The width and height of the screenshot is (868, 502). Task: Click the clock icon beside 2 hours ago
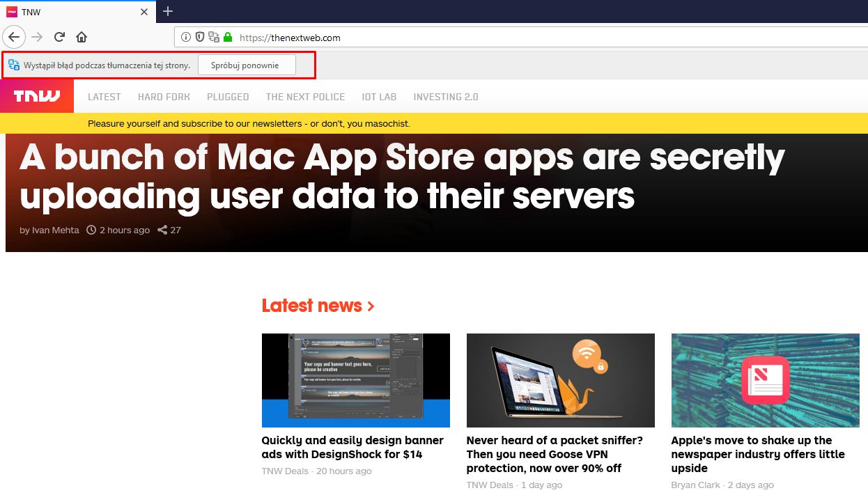coord(91,230)
